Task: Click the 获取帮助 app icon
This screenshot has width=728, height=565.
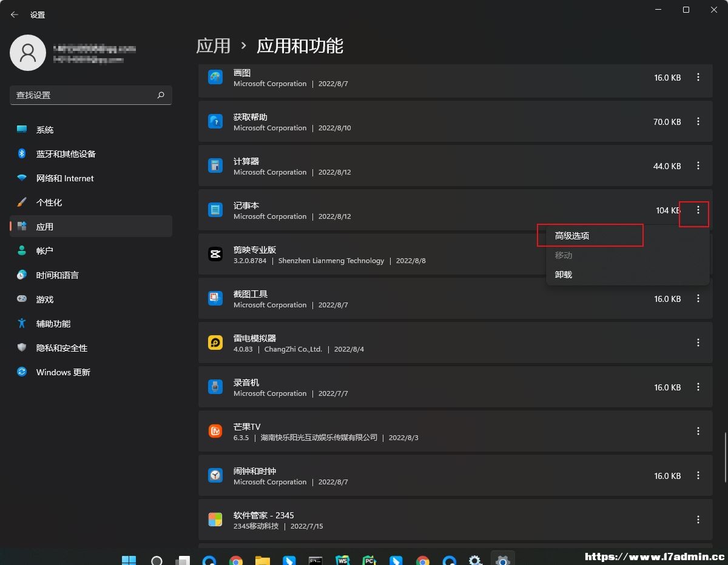Action: coord(215,122)
